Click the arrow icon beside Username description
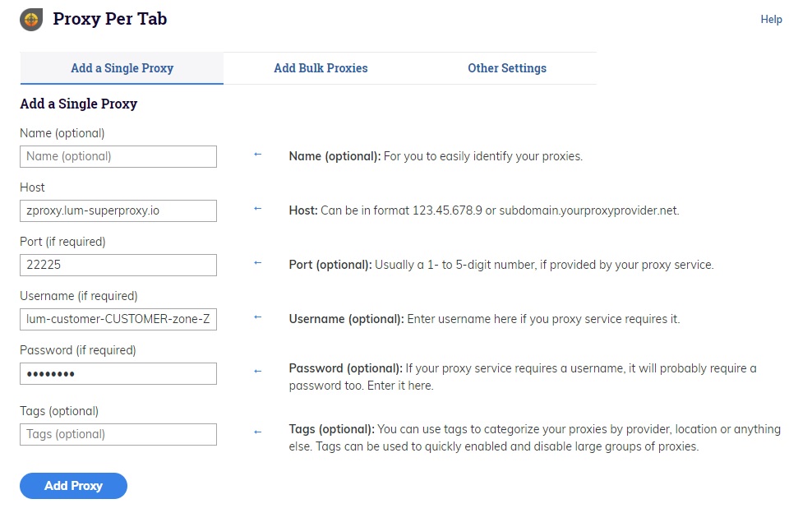Image resolution: width=812 pixels, height=513 pixels. [258, 317]
